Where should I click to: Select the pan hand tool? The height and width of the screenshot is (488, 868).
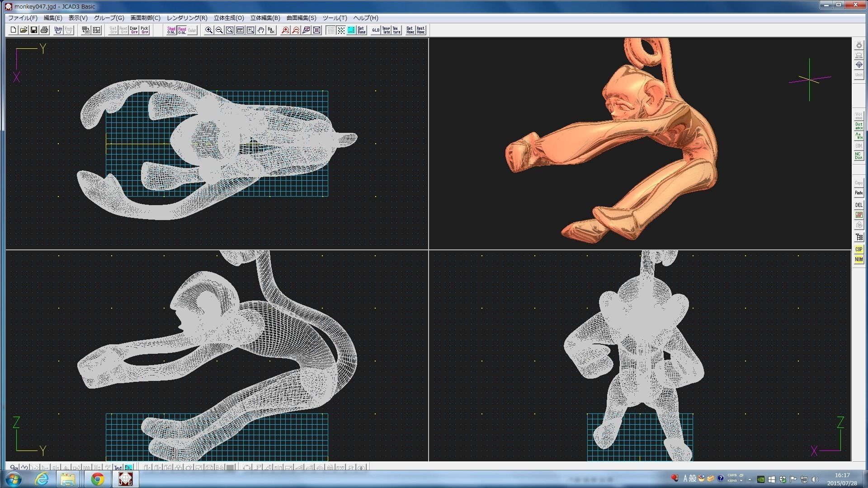click(x=261, y=30)
